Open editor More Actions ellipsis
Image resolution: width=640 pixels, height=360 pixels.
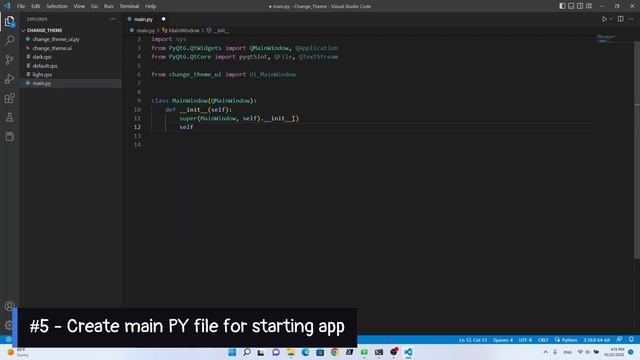(631, 19)
